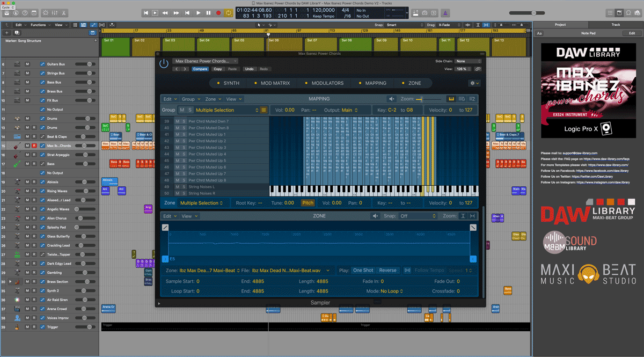This screenshot has height=357, width=644.
Task: Open the plugin View percentage dropdown
Action: [x=463, y=69]
